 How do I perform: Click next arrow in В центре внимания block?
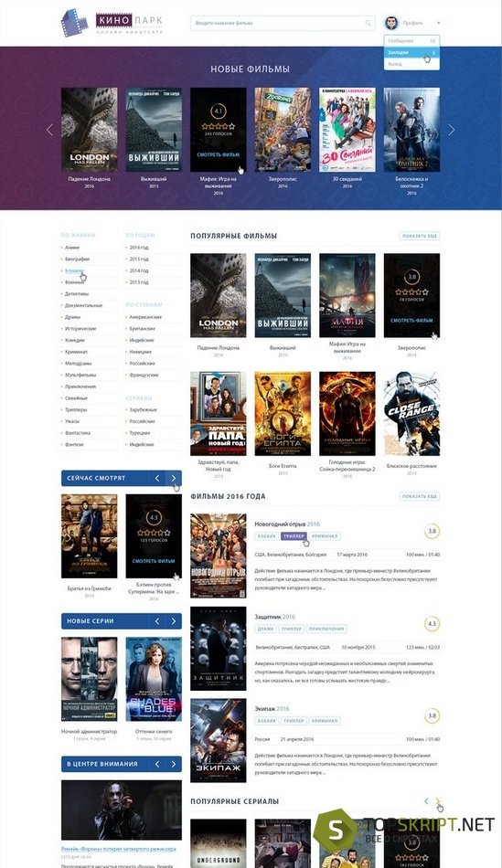tap(174, 764)
